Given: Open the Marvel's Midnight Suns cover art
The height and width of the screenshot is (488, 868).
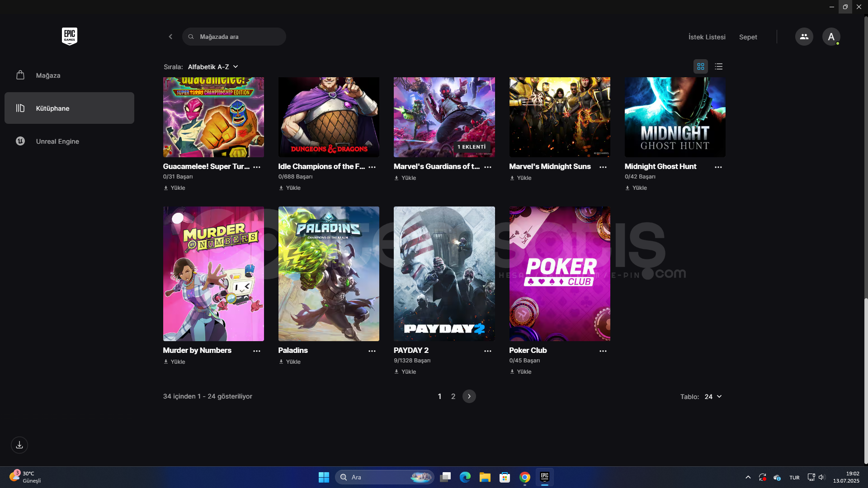Looking at the screenshot, I should coord(560,117).
